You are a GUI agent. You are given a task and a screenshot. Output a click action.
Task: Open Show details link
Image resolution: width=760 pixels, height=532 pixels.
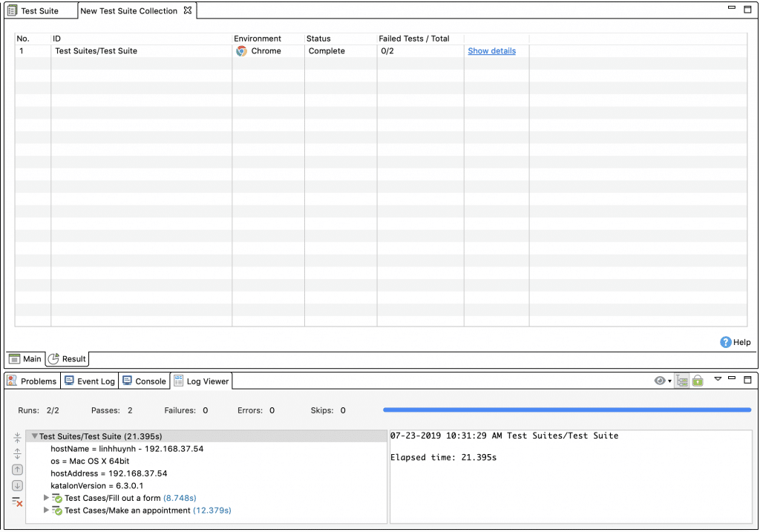(491, 51)
